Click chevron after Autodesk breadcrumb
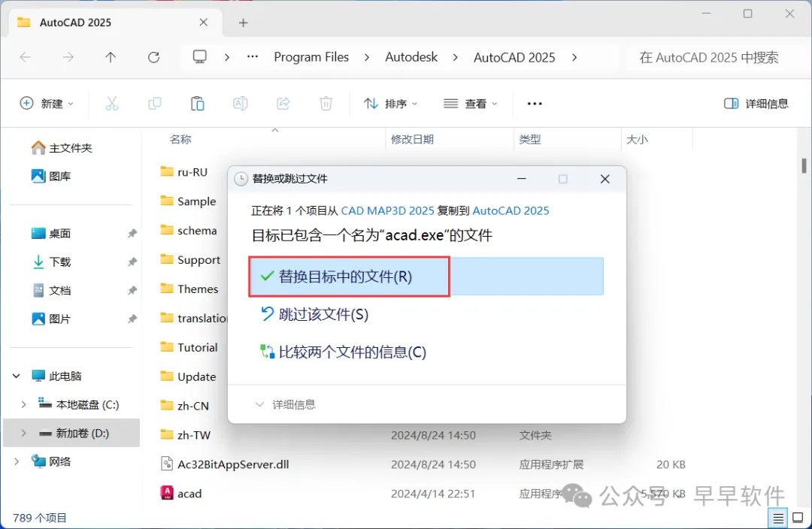The height and width of the screenshot is (529, 812). (x=455, y=57)
